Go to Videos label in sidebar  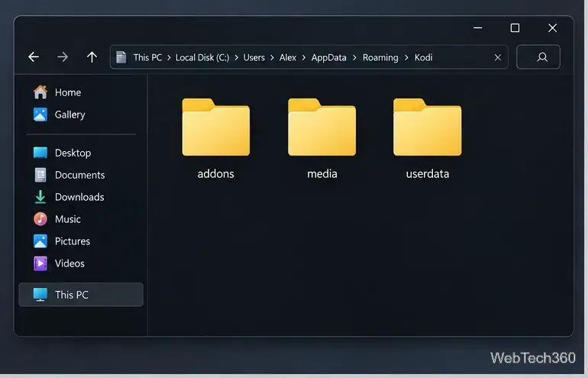click(69, 263)
